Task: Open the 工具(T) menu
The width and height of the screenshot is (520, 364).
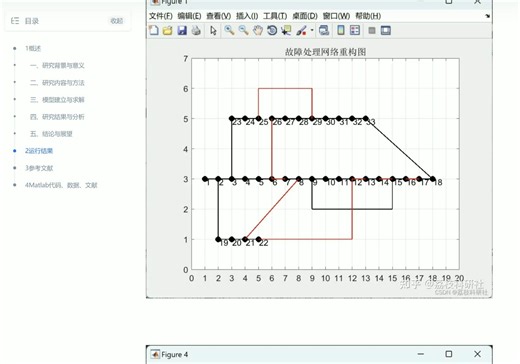Action: tap(275, 16)
